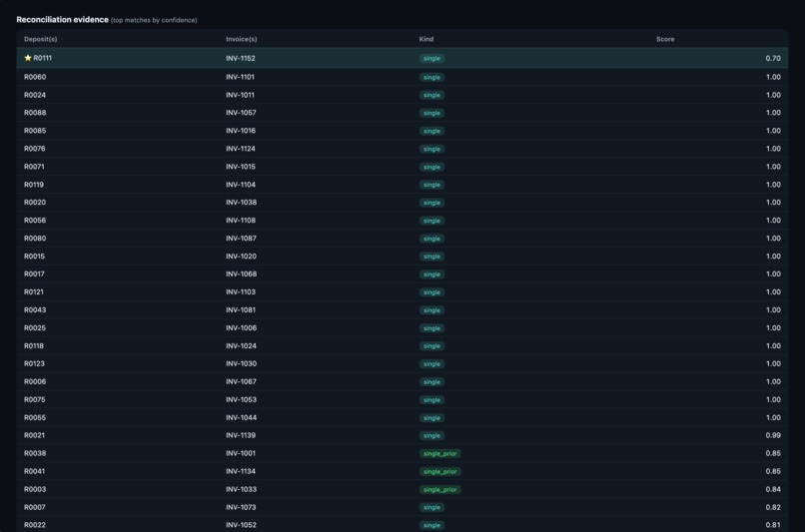This screenshot has height=532, width=805.
Task: Click invoice INV-1038
Action: click(x=241, y=203)
